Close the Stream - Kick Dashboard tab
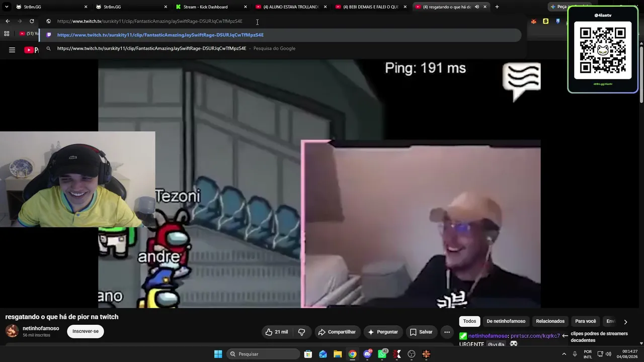This screenshot has height=362, width=644. click(246, 7)
